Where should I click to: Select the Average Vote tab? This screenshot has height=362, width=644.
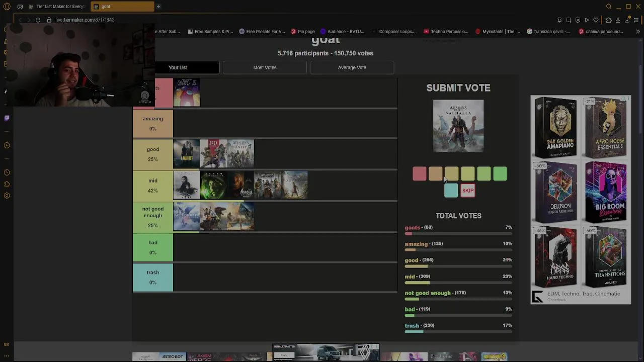[352, 67]
